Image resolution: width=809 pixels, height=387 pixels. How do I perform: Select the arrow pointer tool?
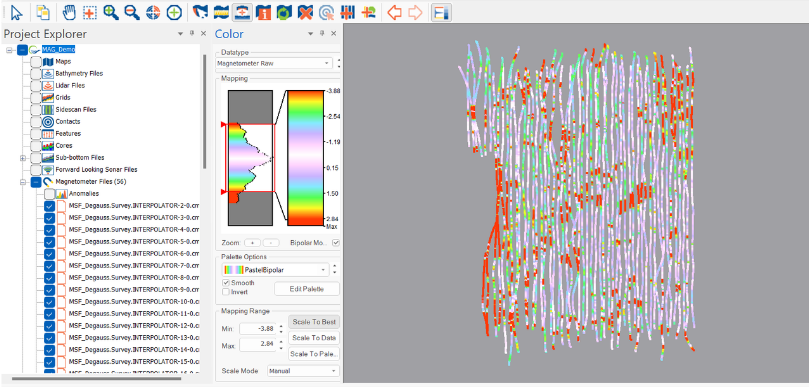click(16, 12)
